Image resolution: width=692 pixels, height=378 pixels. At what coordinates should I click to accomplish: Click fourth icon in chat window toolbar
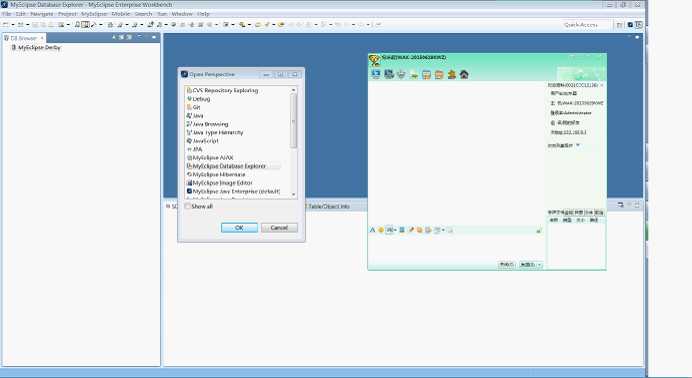414,75
